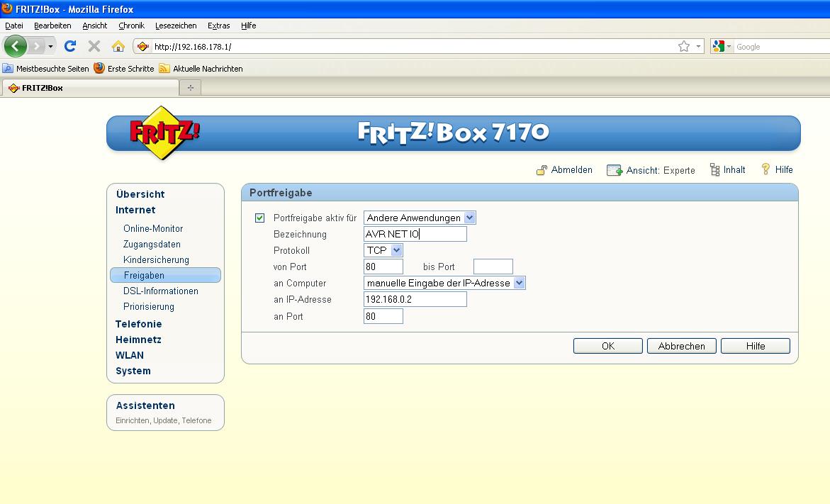The height and width of the screenshot is (504, 830).
Task: Open the Andere Anwendungen dropdown
Action: click(x=420, y=218)
